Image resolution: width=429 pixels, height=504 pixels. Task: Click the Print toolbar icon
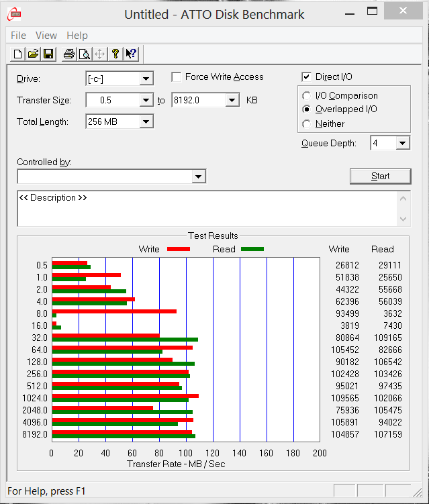tap(69, 54)
